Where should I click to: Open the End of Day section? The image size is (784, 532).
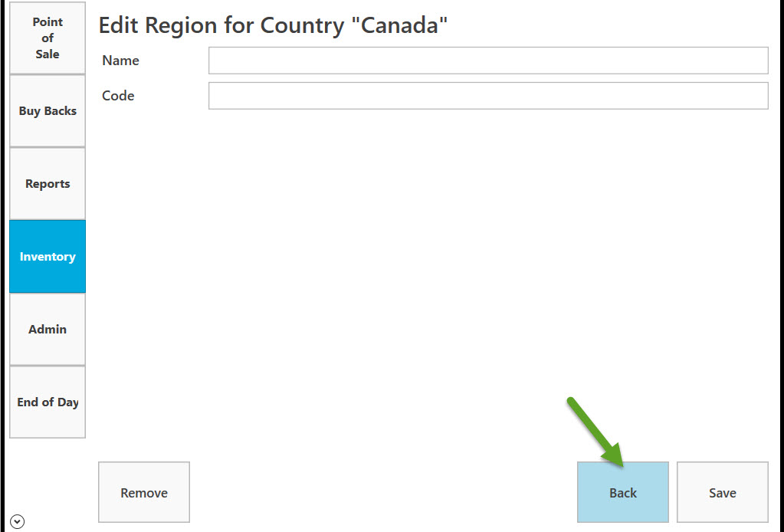point(48,402)
